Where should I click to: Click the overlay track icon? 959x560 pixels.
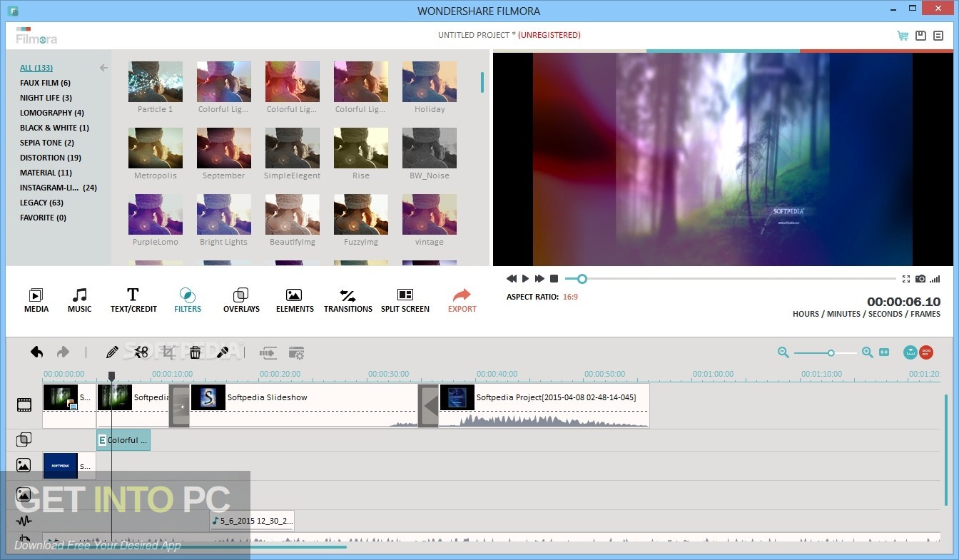(x=24, y=439)
